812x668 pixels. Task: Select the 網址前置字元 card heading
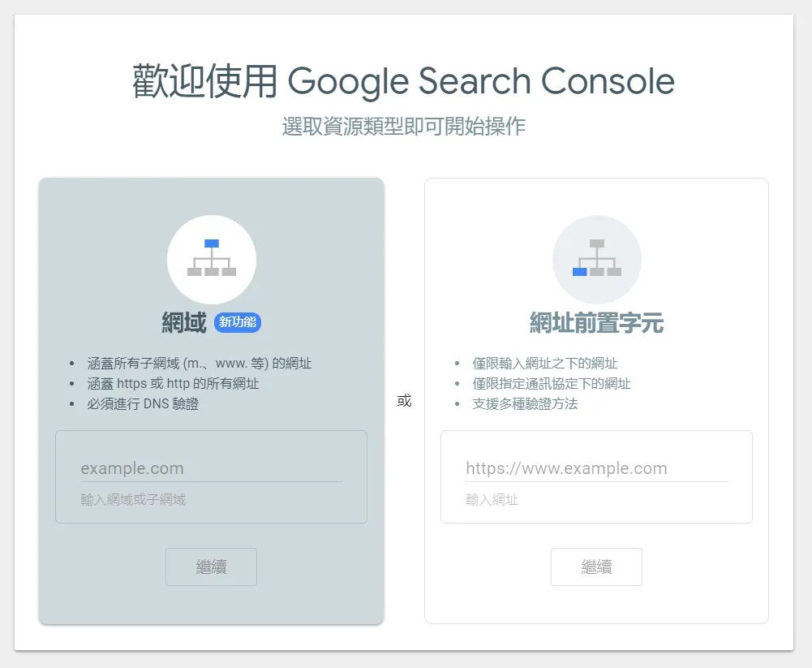click(x=596, y=322)
